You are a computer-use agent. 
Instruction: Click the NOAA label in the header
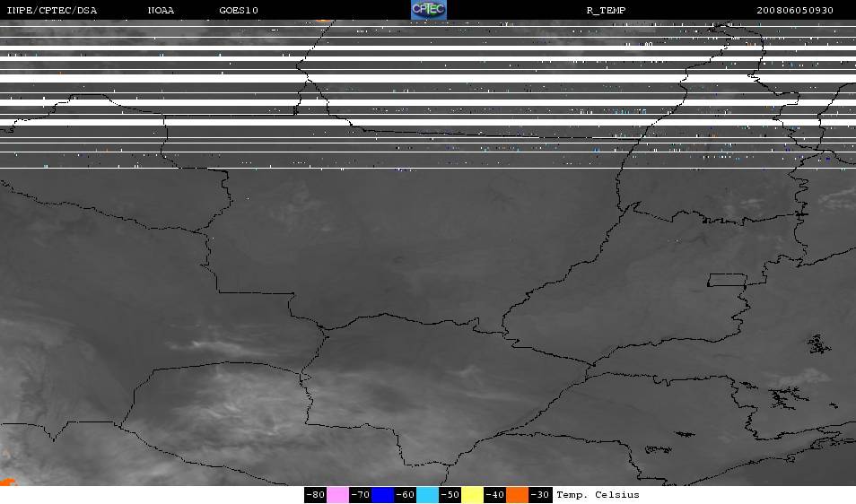click(x=161, y=11)
